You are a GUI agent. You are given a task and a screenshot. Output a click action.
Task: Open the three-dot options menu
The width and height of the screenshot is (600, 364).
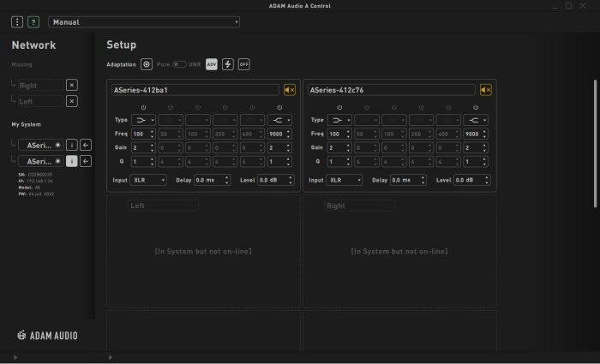[17, 22]
